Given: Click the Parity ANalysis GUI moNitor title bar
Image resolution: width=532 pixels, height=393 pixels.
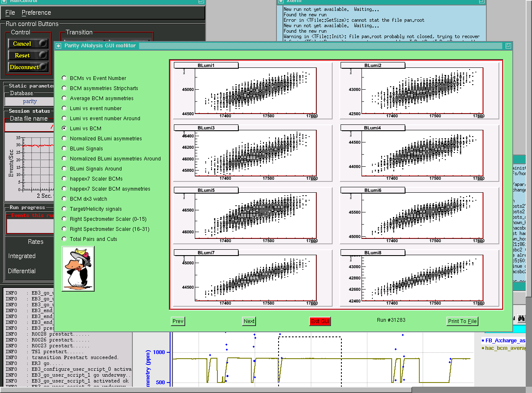Looking at the screenshot, I should (283, 45).
